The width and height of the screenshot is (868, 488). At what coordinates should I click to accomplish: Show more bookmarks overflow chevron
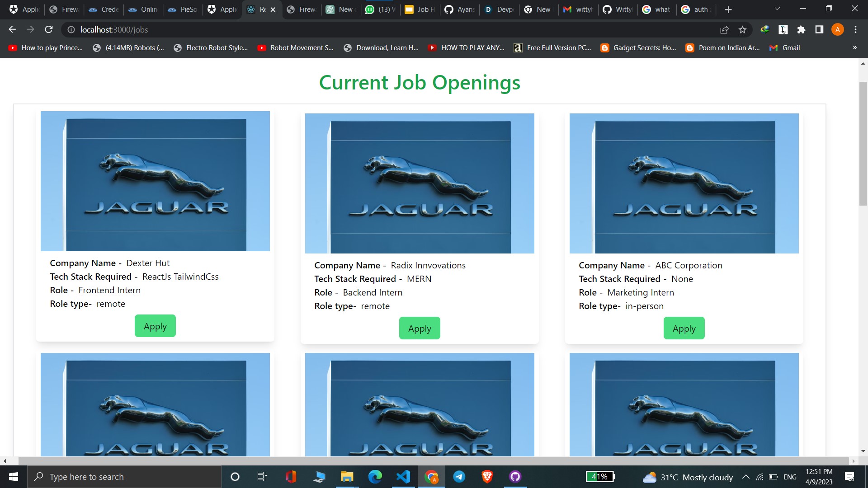pos(854,47)
